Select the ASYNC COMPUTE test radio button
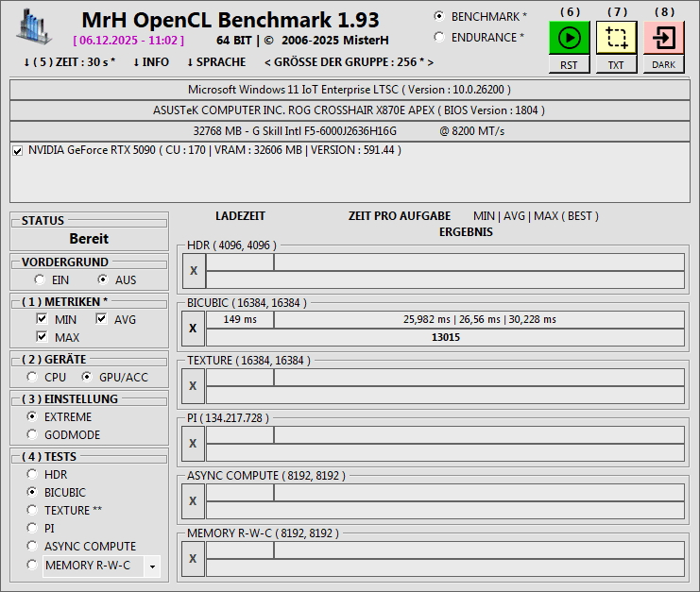 tap(32, 546)
